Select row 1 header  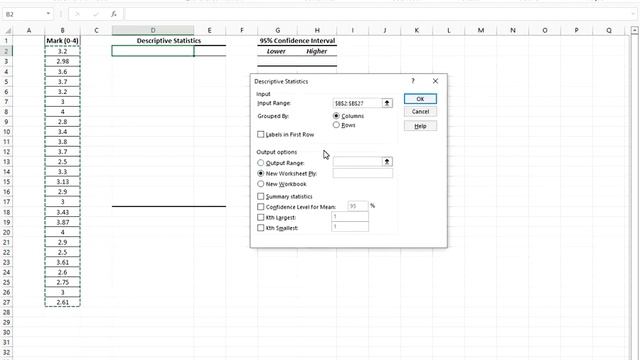[x=6, y=41]
